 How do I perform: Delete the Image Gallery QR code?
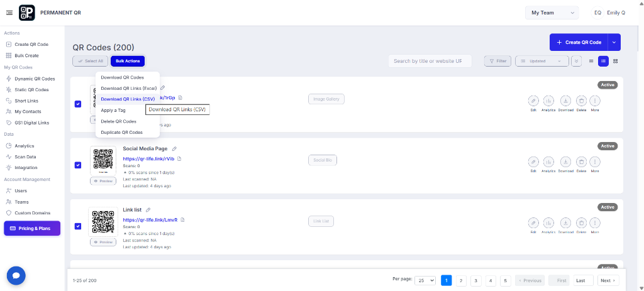pos(581,100)
